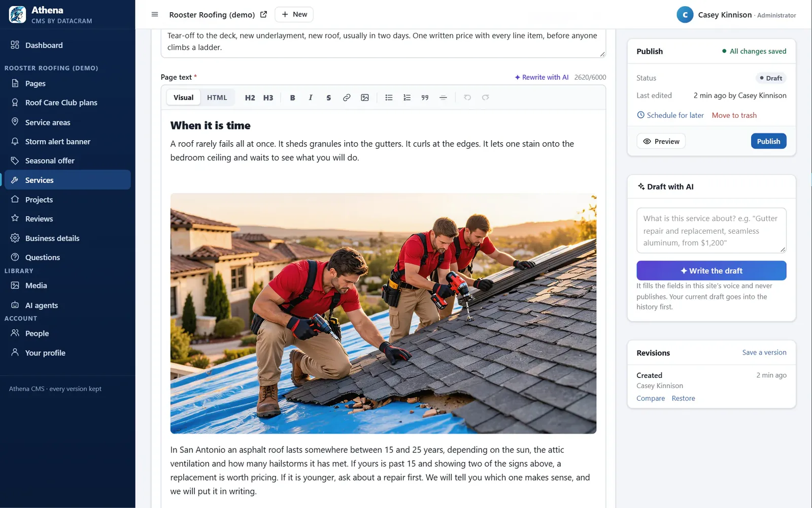812x508 pixels.
Task: Insert a link in page text
Action: [347, 98]
